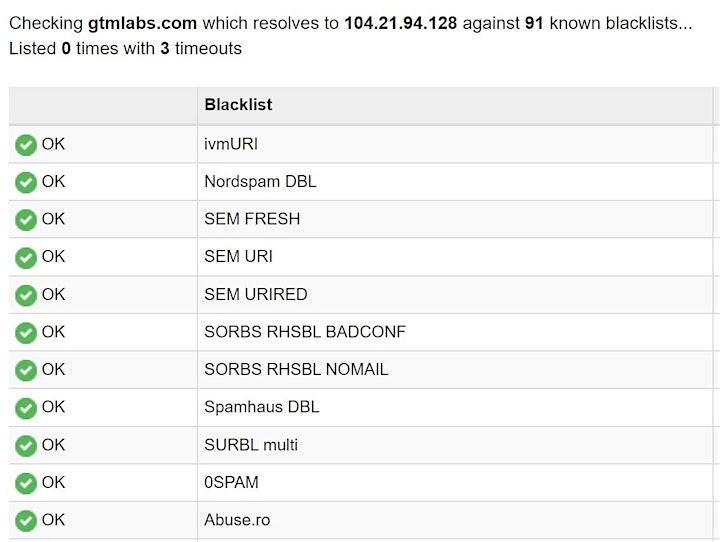Select the 0SPAM blacklist entry text
720x542 pixels.
231,482
